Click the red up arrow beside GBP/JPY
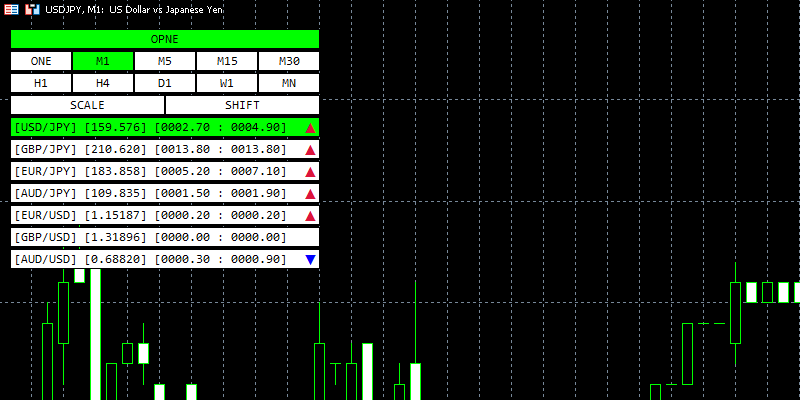The height and width of the screenshot is (400, 800). pyautogui.click(x=310, y=150)
